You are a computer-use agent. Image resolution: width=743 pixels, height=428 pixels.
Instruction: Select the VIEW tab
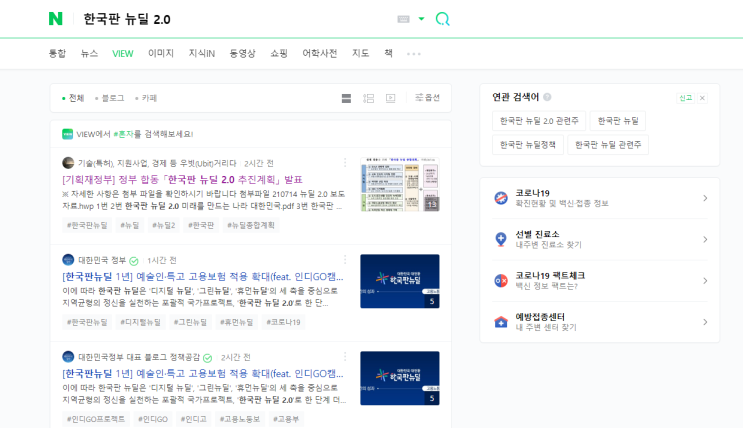coord(123,54)
